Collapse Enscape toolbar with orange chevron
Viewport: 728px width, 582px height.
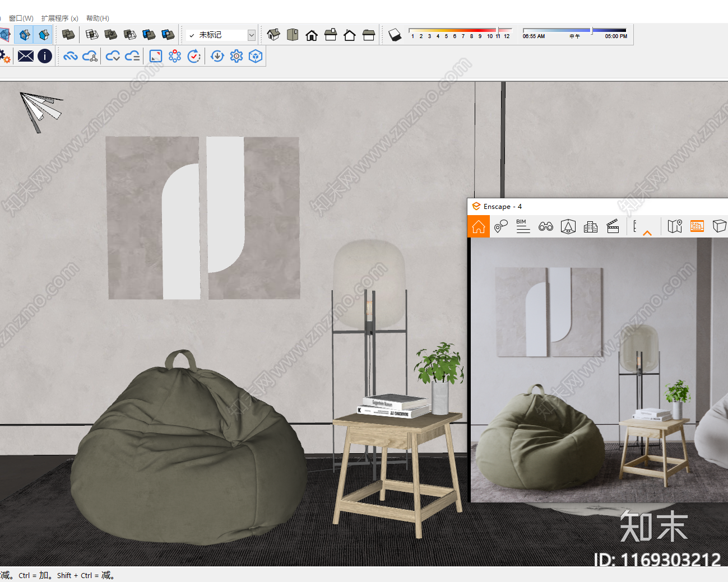pos(647,232)
